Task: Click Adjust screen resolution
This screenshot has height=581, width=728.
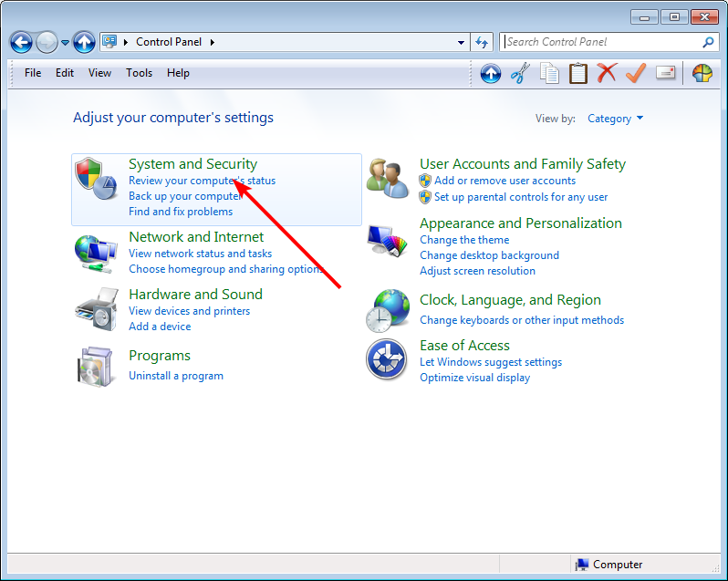Action: pos(477,271)
